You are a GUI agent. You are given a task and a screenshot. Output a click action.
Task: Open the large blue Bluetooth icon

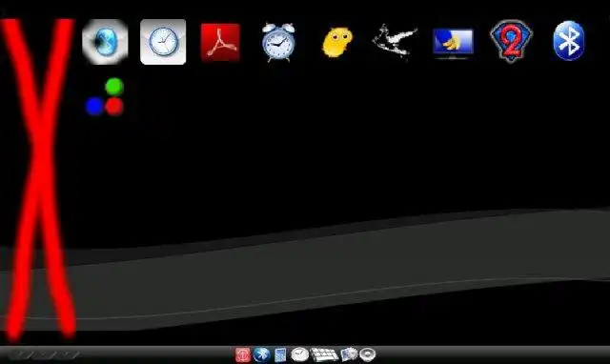click(x=568, y=41)
